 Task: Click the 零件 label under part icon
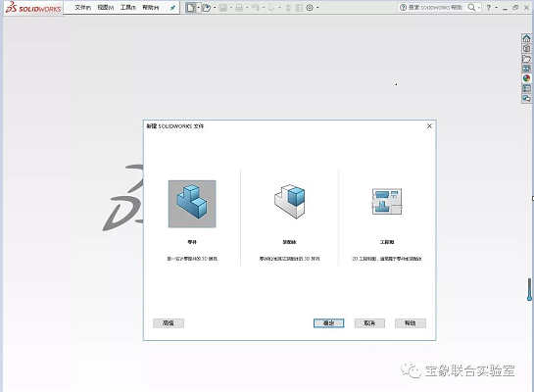(x=192, y=242)
